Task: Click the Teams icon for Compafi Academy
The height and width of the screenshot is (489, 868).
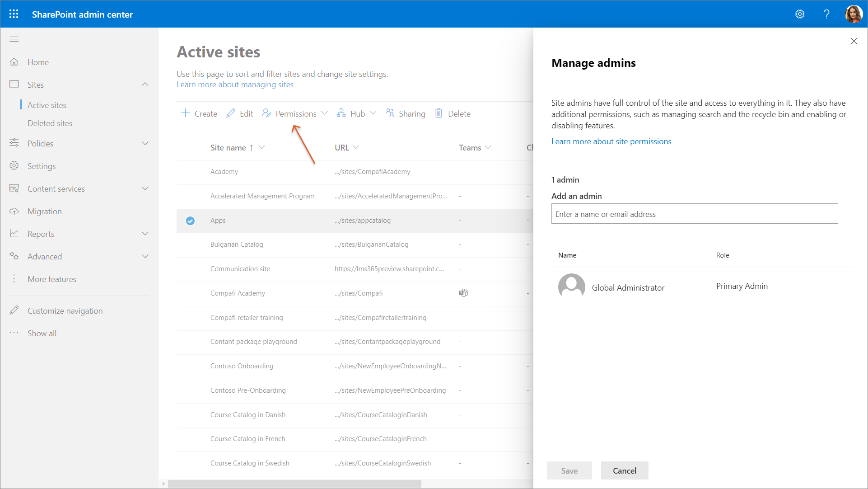Action: (x=463, y=293)
